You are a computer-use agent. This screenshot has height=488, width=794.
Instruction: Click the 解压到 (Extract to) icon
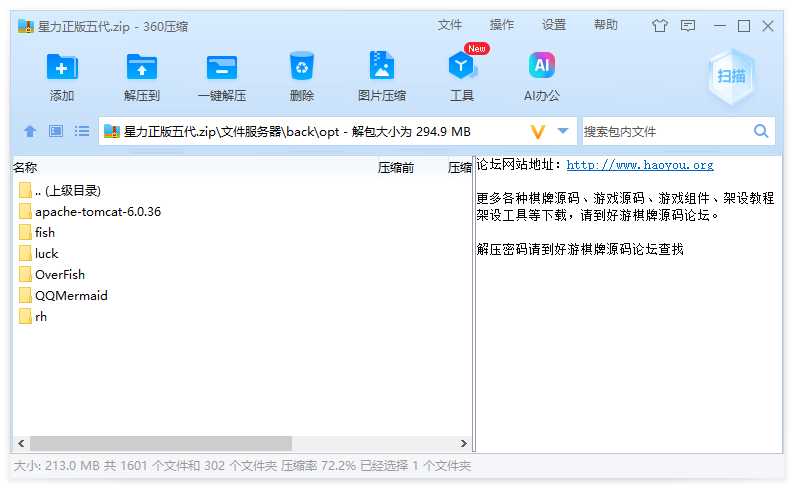tap(142, 67)
